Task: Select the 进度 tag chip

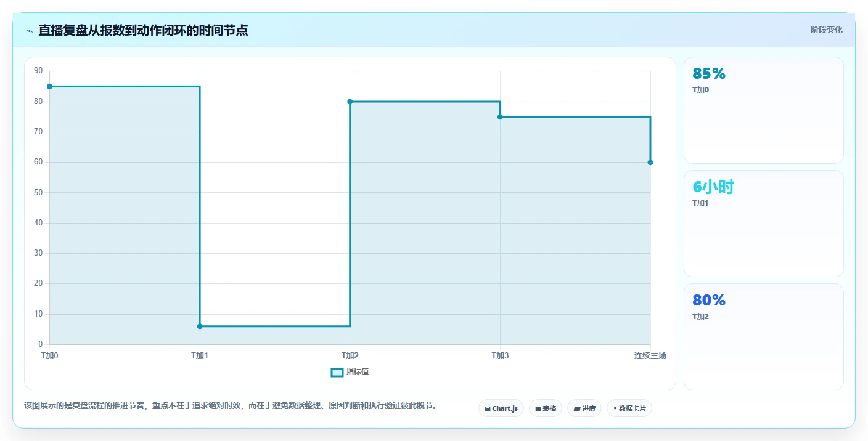Action: pyautogui.click(x=584, y=408)
